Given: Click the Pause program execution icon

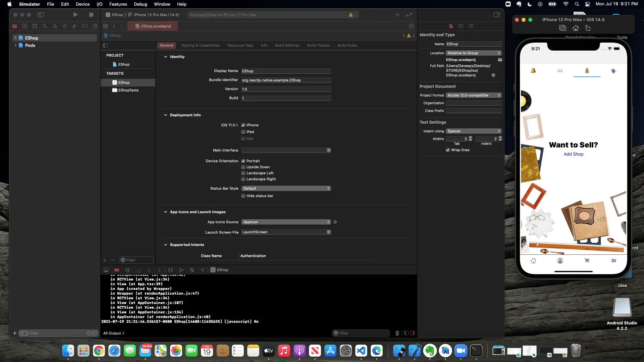Looking at the screenshot, I should (127, 270).
